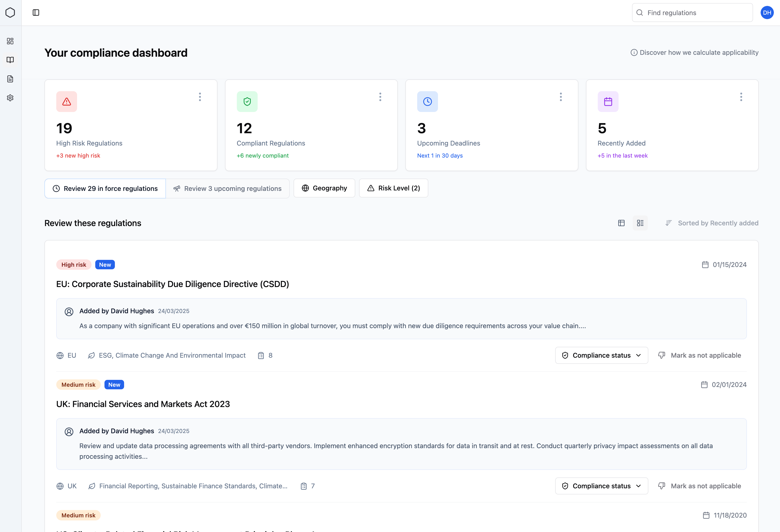The image size is (780, 532).
Task: Change sorting from Recently added
Action: point(711,223)
